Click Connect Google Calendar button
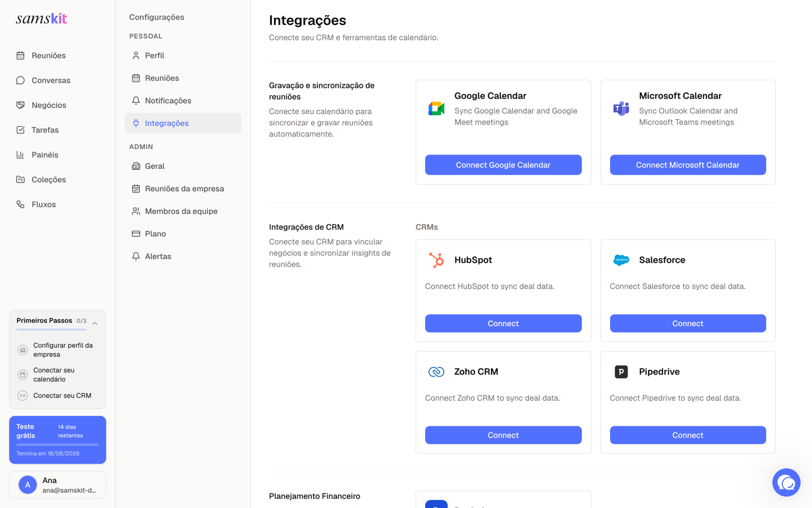Viewport: 812px width, 508px height. tap(503, 165)
